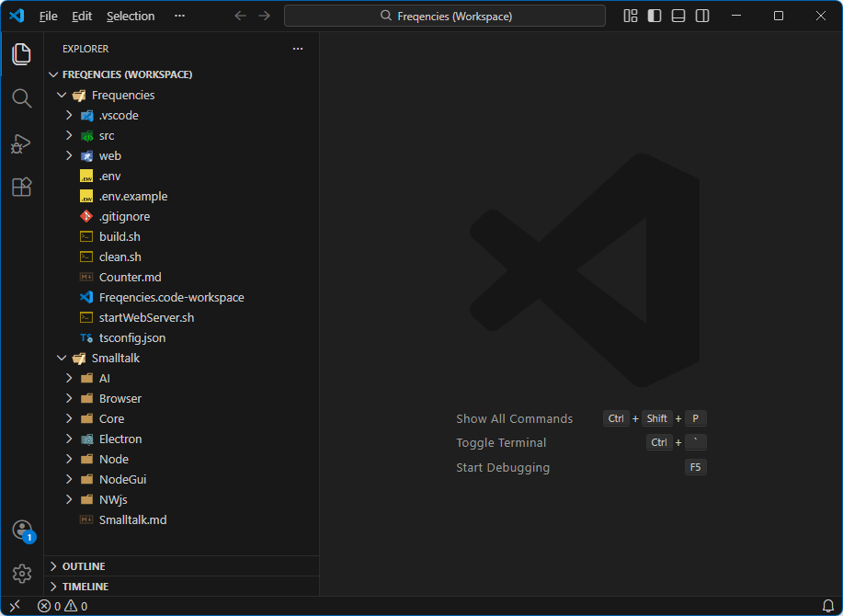Open Run and Debug view

pyautogui.click(x=21, y=143)
